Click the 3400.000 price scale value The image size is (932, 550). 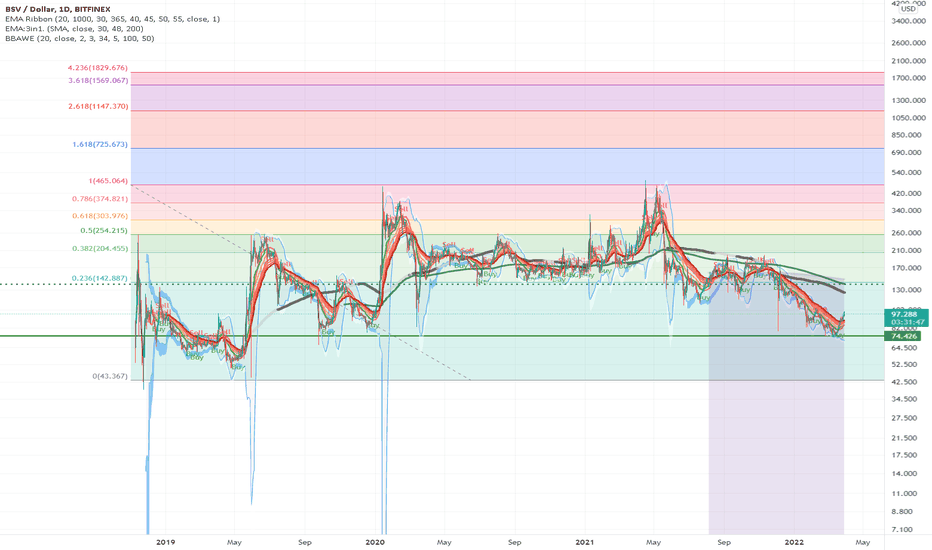coord(909,21)
